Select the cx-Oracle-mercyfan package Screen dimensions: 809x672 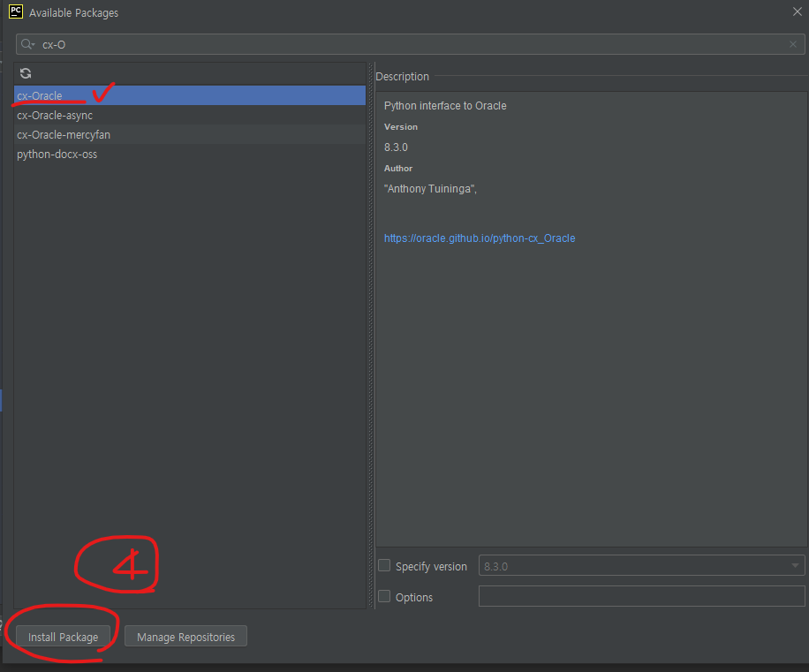tap(190, 134)
